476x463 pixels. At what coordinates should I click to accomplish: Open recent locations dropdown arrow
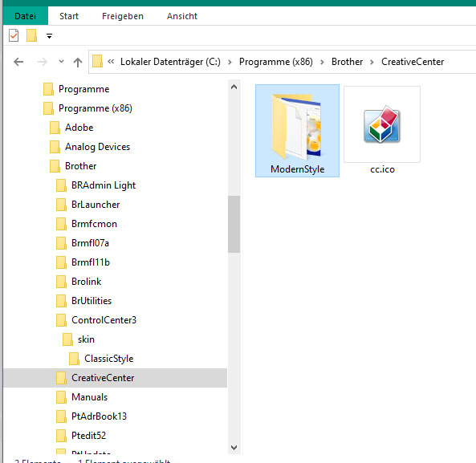point(61,61)
